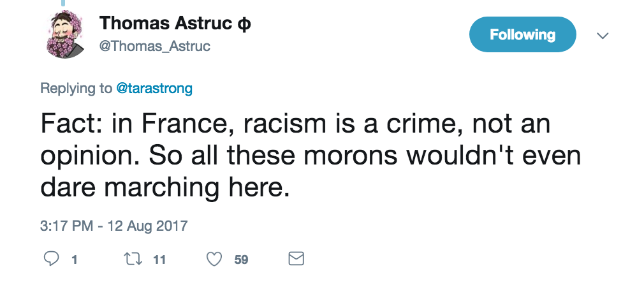
Task: Click the 'Replying to' label
Action: 76,88
